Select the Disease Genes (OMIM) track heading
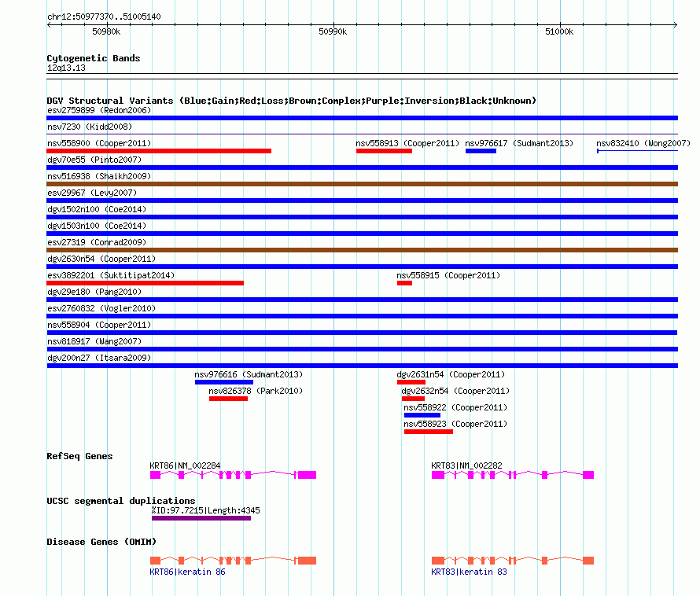700x596 pixels. click(101, 542)
